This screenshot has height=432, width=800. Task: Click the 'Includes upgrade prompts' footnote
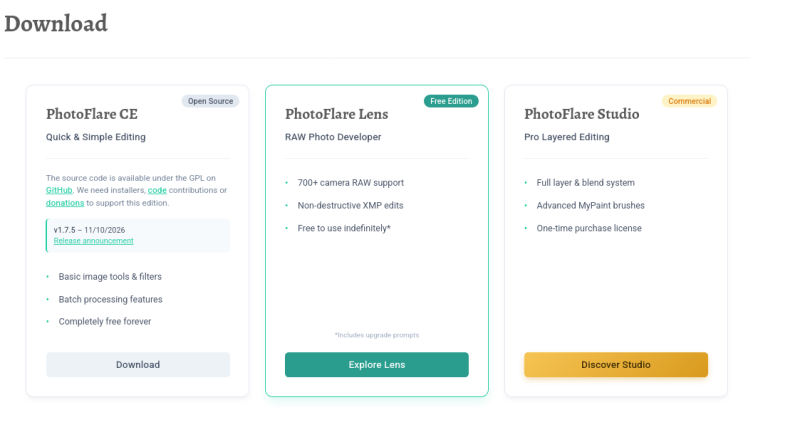coord(377,335)
